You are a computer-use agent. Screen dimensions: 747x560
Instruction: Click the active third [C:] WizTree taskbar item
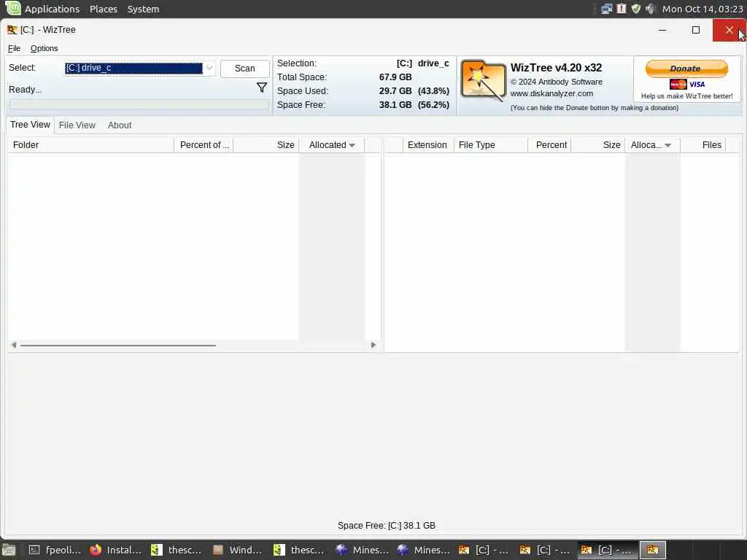click(x=607, y=550)
